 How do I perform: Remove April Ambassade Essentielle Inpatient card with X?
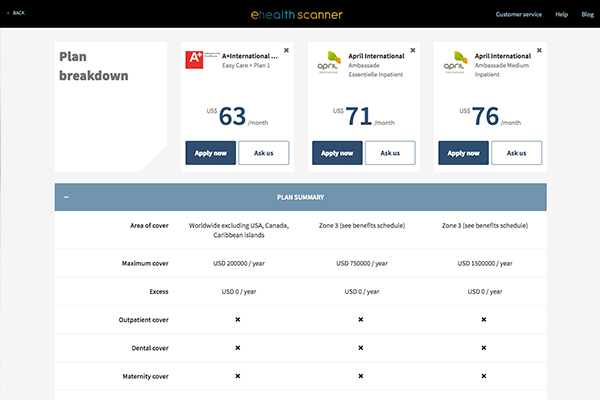coord(412,50)
